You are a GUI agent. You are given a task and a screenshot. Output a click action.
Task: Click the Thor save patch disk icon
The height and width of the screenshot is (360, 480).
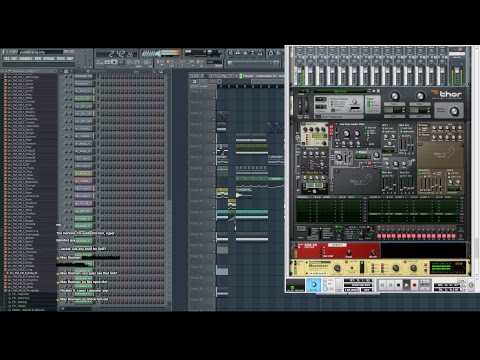click(x=378, y=91)
